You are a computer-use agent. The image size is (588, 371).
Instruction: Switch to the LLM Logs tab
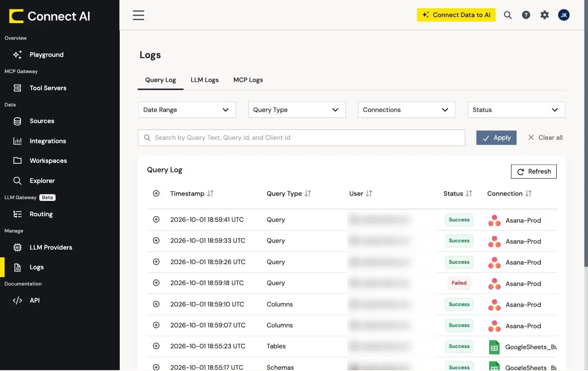click(204, 80)
